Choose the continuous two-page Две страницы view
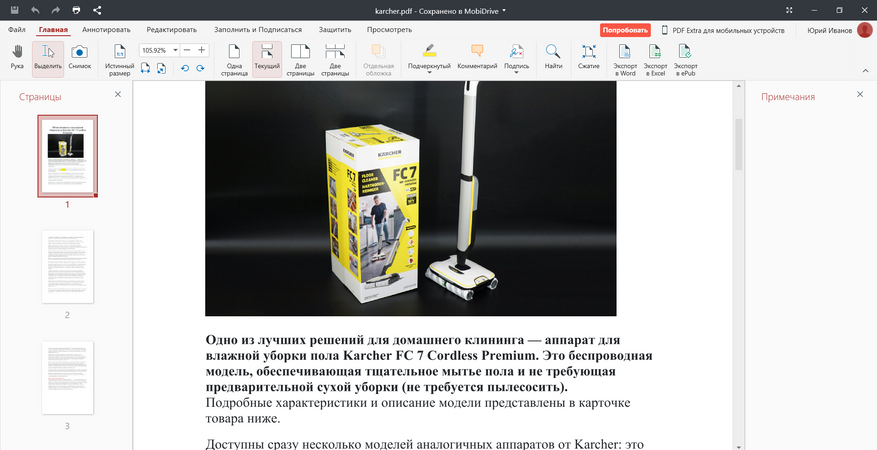This screenshot has height=450, width=877. tap(335, 59)
